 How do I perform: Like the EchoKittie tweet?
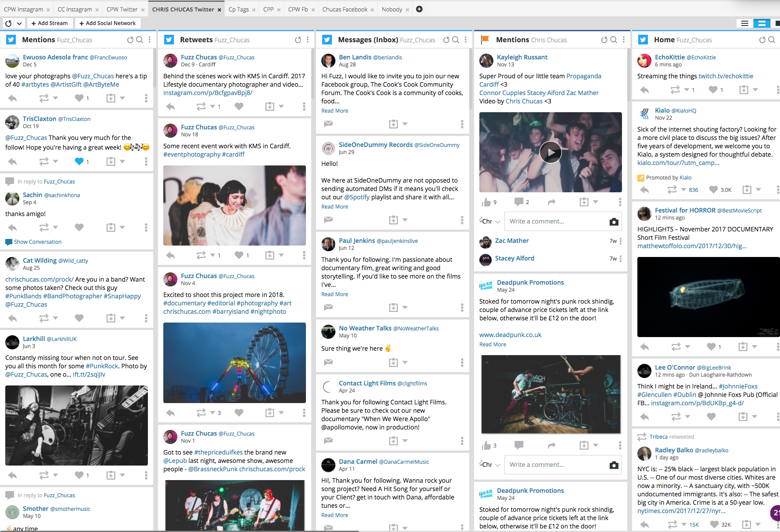(713, 90)
